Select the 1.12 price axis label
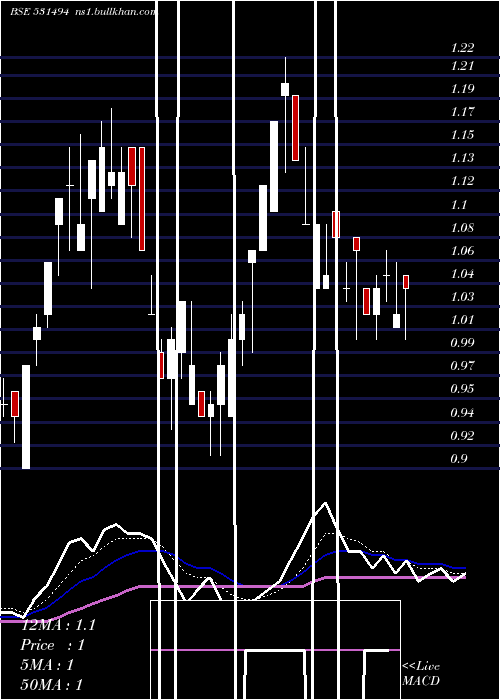This screenshot has height=700, width=500. tap(462, 180)
